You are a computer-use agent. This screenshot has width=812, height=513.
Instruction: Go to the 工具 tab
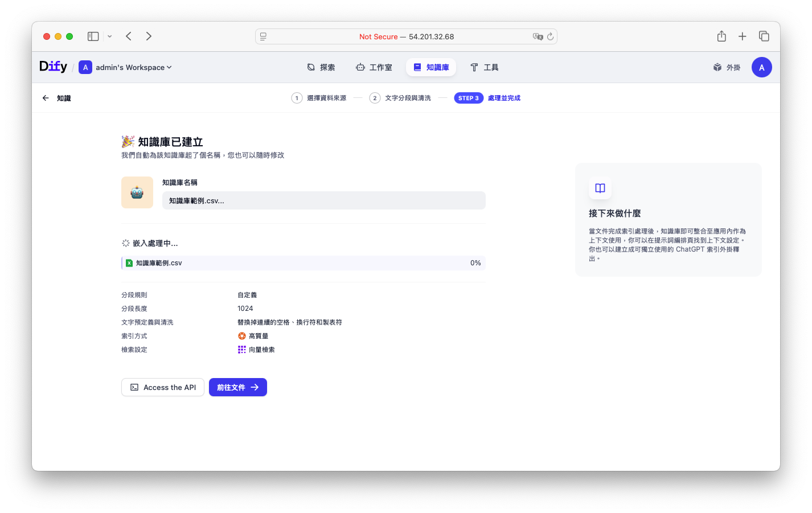[484, 67]
